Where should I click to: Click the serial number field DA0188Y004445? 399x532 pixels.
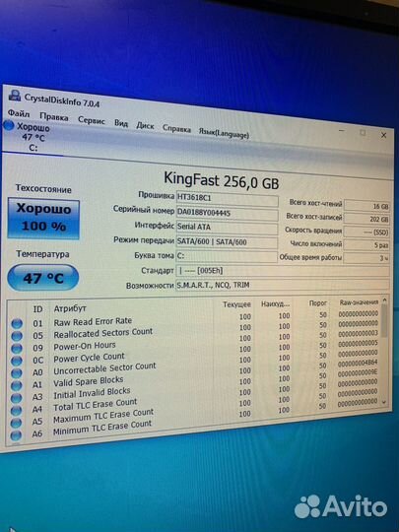pyautogui.click(x=227, y=213)
